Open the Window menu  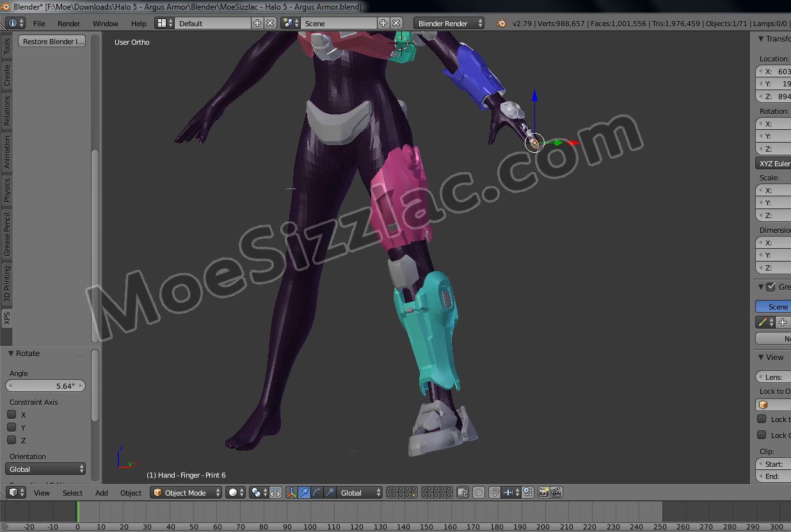106,23
